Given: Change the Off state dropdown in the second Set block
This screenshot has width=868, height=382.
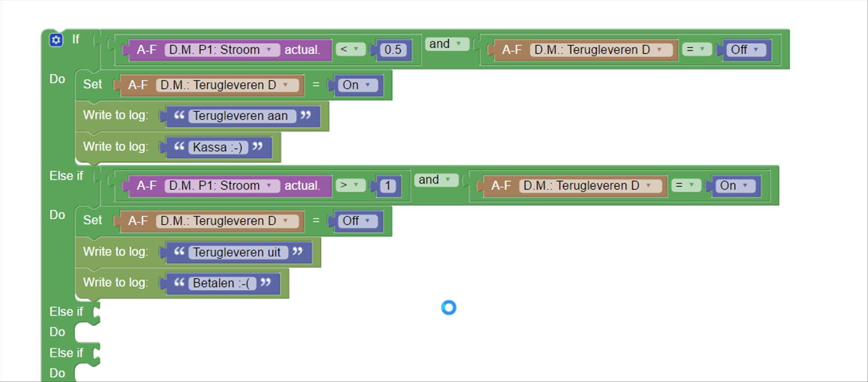Looking at the screenshot, I should pos(358,221).
